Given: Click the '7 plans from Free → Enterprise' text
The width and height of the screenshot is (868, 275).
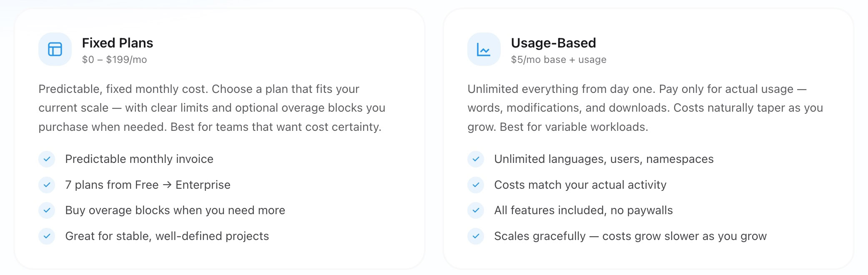Looking at the screenshot, I should pyautogui.click(x=148, y=185).
